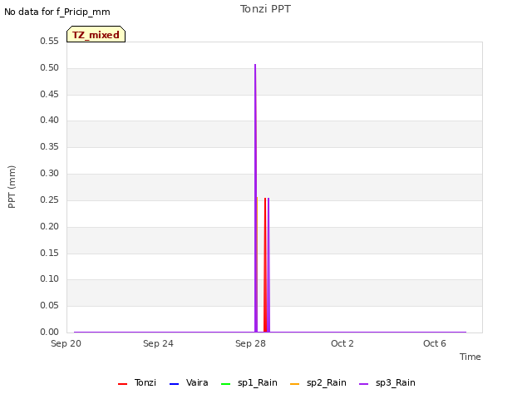Click the TZ_mixed label tag

coord(96,34)
